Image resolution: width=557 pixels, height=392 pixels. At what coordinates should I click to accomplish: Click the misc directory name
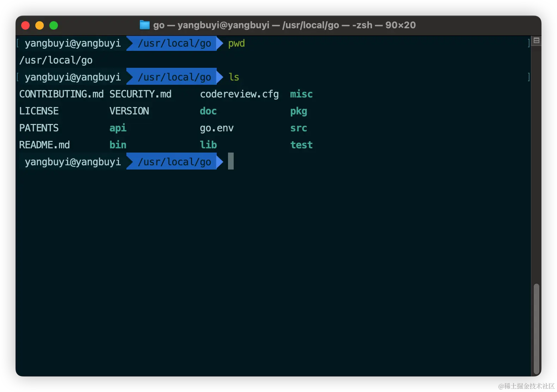pyautogui.click(x=301, y=94)
